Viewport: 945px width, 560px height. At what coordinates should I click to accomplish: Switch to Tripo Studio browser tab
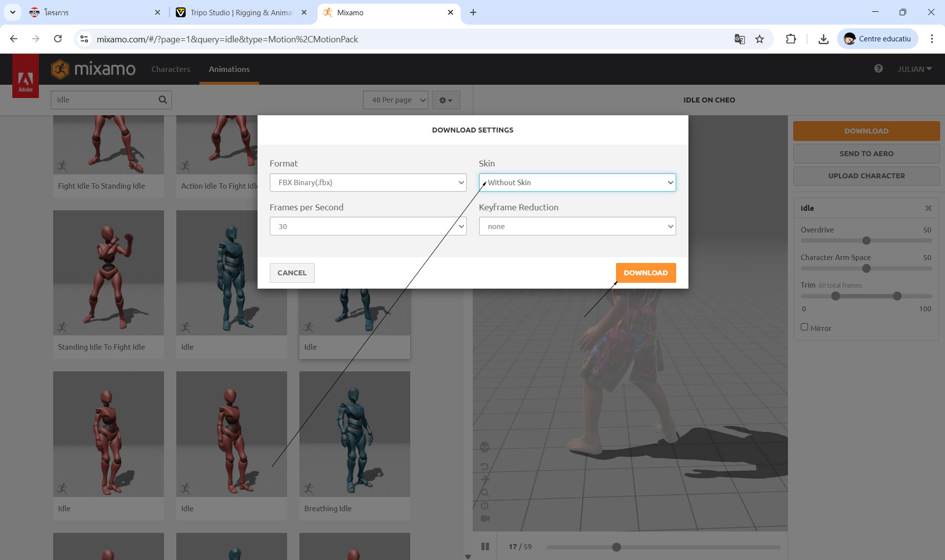(241, 12)
